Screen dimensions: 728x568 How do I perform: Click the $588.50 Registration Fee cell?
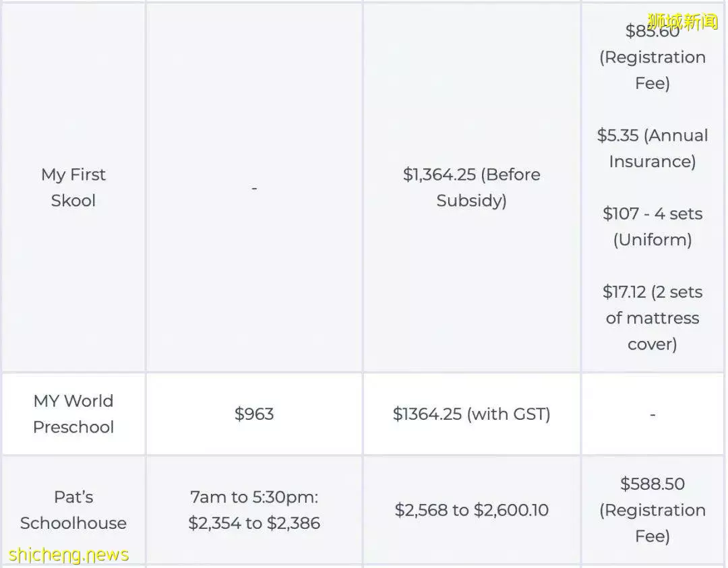653,510
